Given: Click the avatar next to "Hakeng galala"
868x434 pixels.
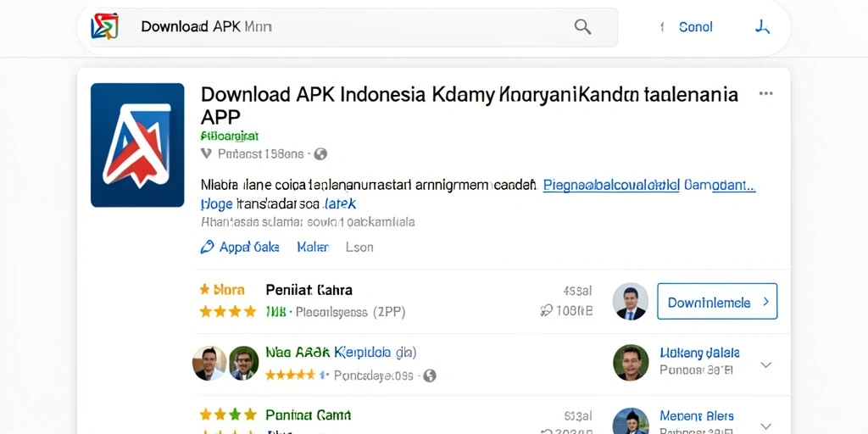Looking at the screenshot, I should click(631, 363).
